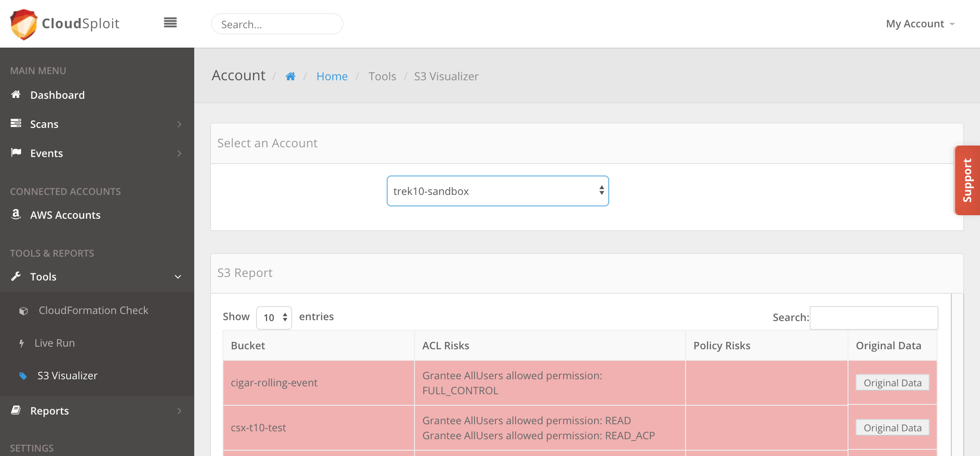
Task: Click the S3 Report panel heading
Action: 245,273
